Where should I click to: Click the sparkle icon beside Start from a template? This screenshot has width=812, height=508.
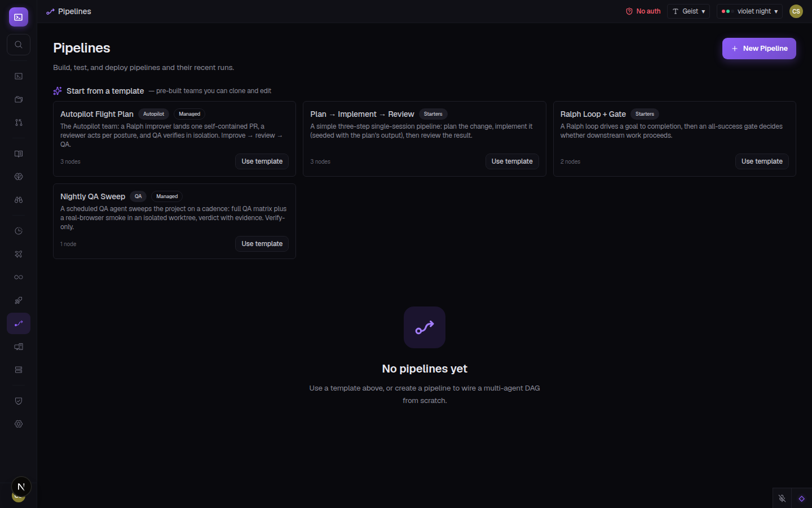pos(58,91)
